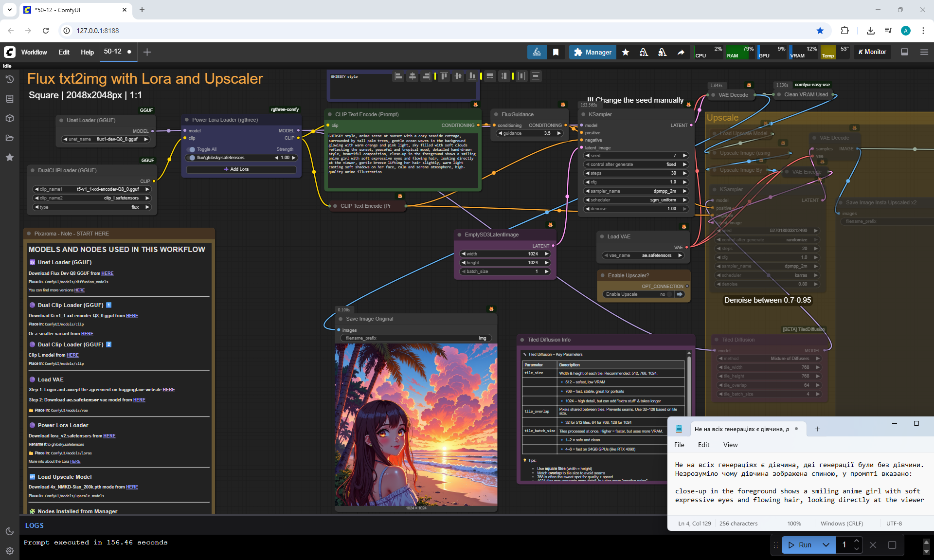The width and height of the screenshot is (934, 560).
Task: Open the node library book icon
Action: [9, 99]
